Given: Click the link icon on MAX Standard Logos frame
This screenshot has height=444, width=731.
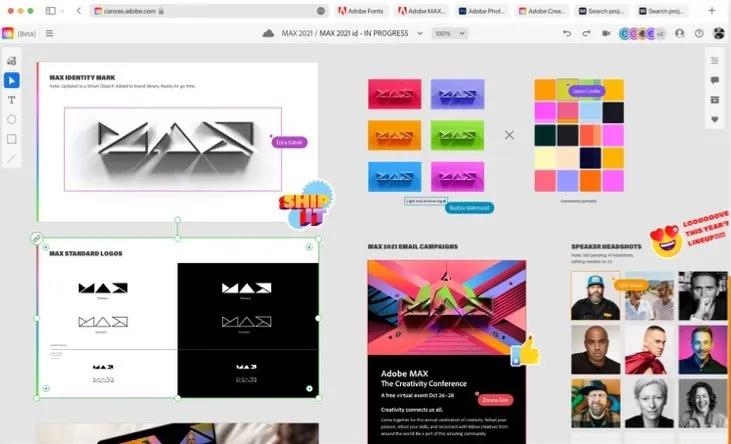Looking at the screenshot, I should point(36,238).
